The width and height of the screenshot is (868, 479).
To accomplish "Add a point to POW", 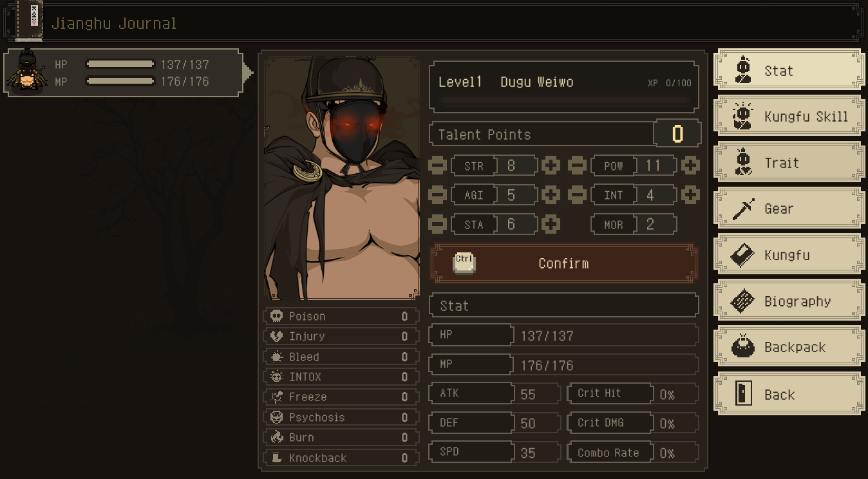I will tap(690, 165).
